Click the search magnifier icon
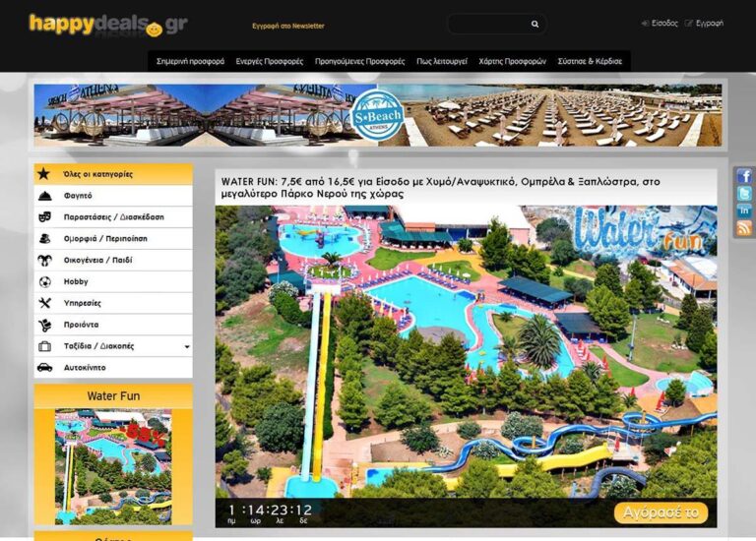The height and width of the screenshot is (541, 756). (535, 25)
